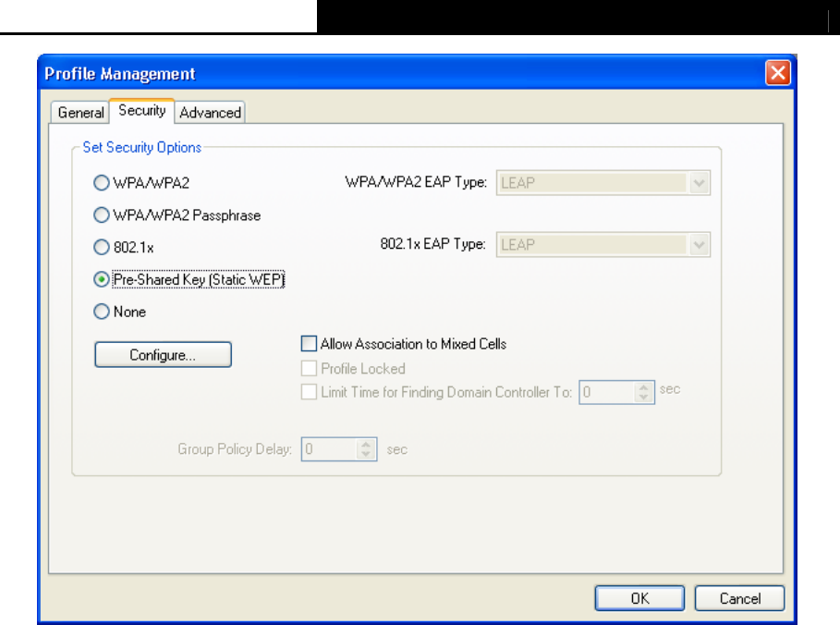Screen dimensions: 840x625
Task: Click the Configure... button
Action: pyautogui.click(x=163, y=355)
